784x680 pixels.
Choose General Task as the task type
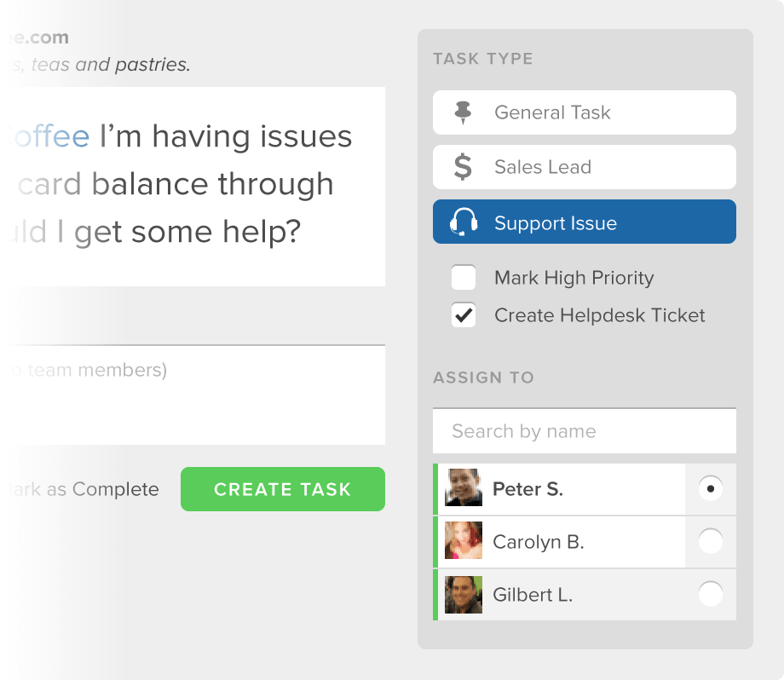pos(585,112)
